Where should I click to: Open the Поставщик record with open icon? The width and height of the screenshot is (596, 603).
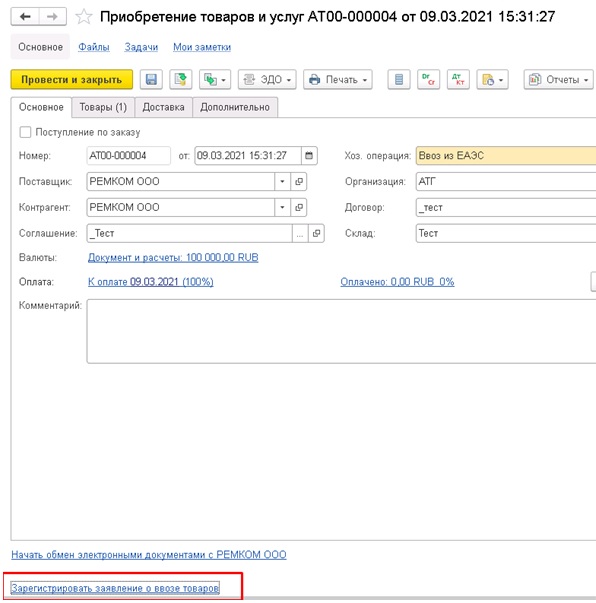point(298,182)
